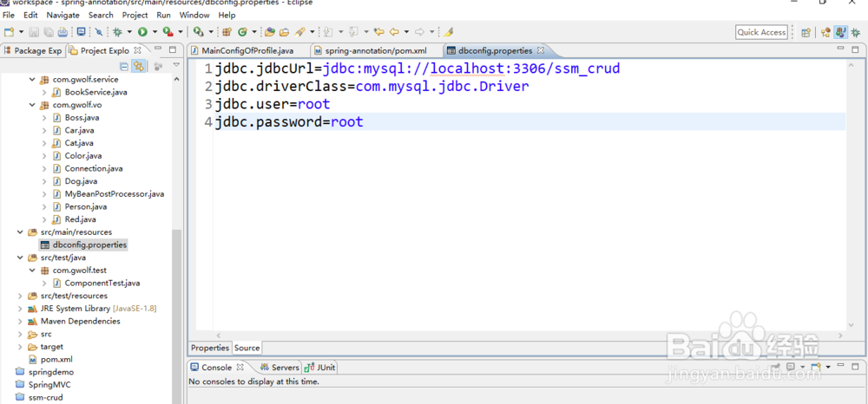Click the Skip All Breakpoints icon

coord(99,32)
